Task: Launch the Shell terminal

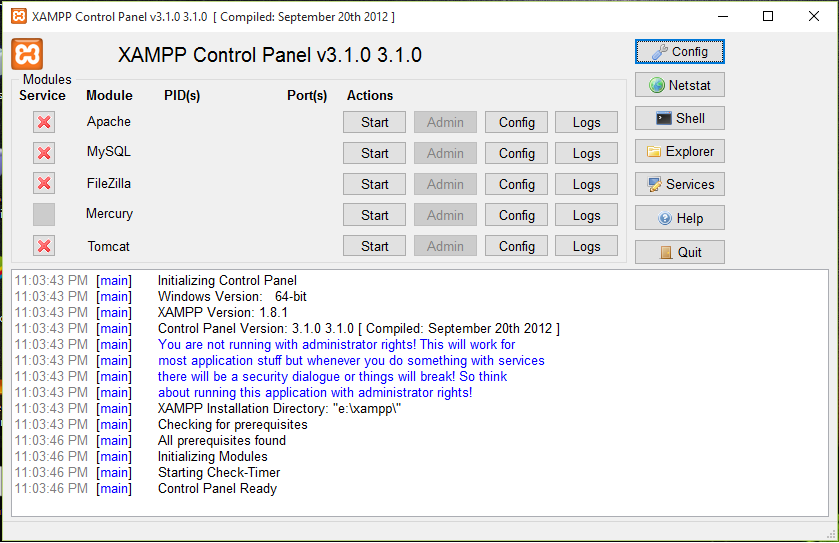Action: tap(680, 118)
